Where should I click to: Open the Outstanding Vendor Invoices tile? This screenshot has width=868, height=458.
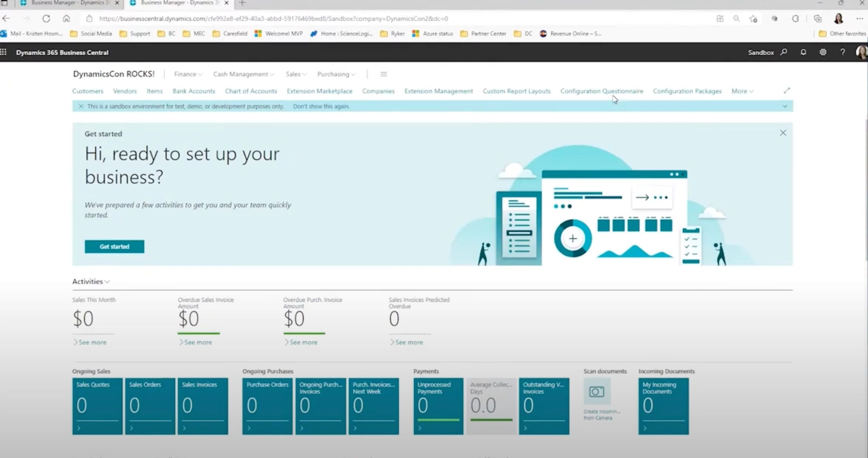[x=544, y=406]
